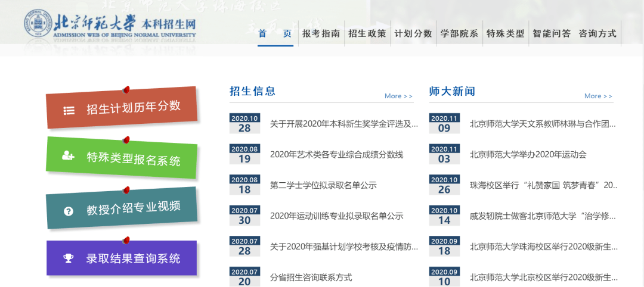Click the 2020.09 18 date badge

point(444,247)
